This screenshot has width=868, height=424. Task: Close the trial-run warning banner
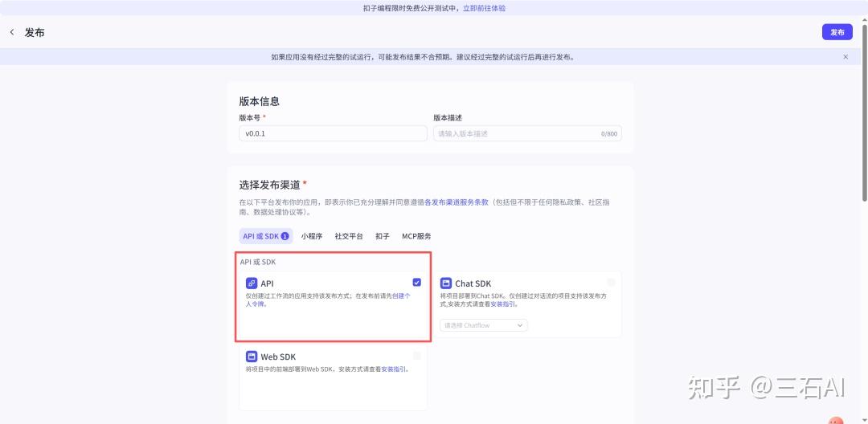(845, 57)
